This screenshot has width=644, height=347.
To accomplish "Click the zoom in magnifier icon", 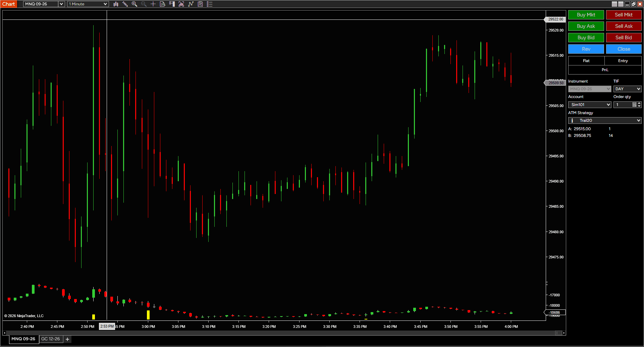I will (135, 4).
